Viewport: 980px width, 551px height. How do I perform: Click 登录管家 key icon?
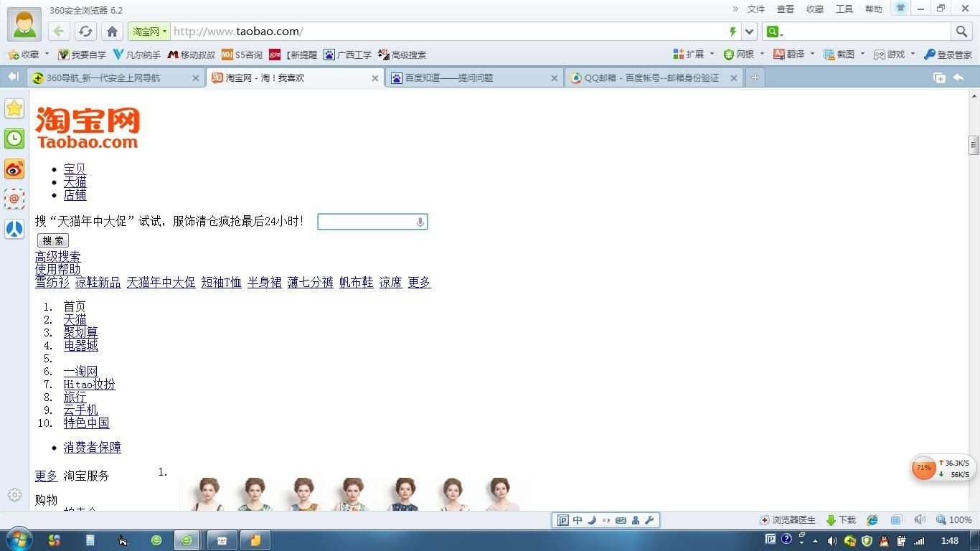(x=948, y=55)
